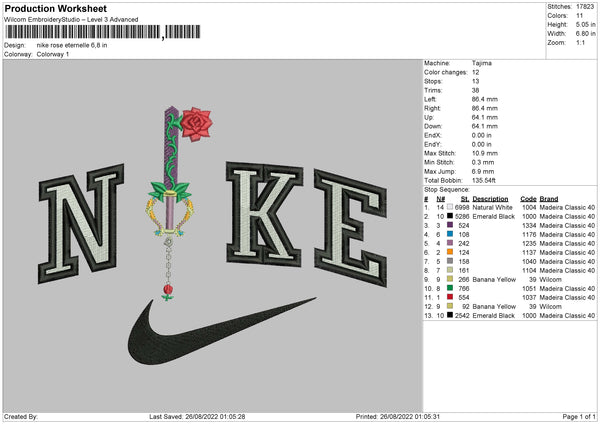The image size is (600, 424).
Task: Select the green swatch with code 1051
Action: (x=450, y=288)
